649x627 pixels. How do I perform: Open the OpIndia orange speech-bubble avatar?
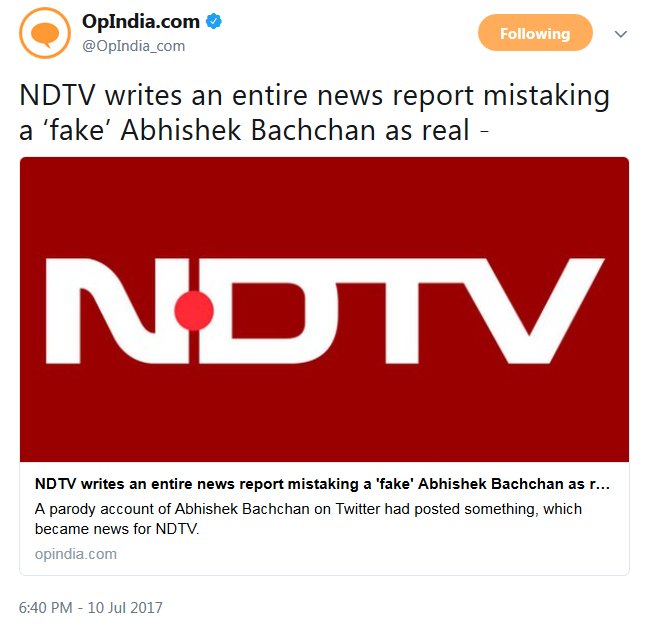(45, 33)
